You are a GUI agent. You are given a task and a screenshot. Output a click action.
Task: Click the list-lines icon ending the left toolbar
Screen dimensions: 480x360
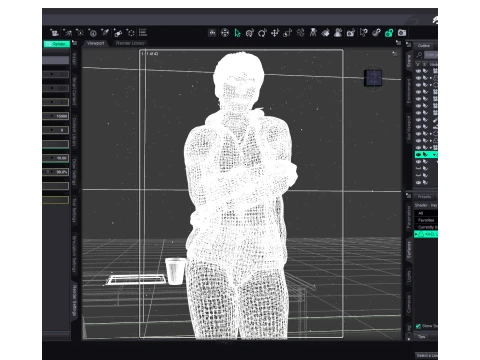click(143, 33)
